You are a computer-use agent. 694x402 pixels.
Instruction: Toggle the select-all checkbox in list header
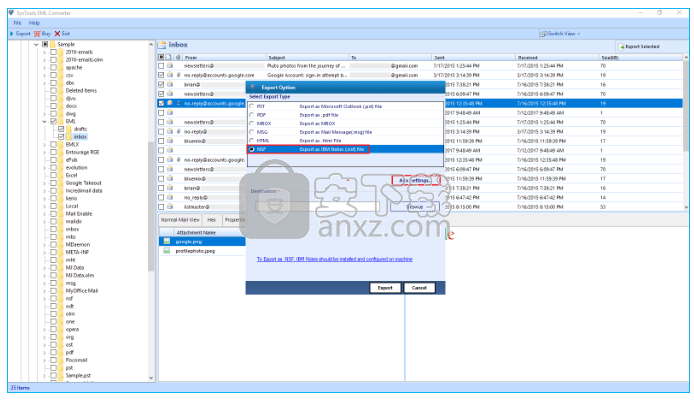(x=161, y=58)
